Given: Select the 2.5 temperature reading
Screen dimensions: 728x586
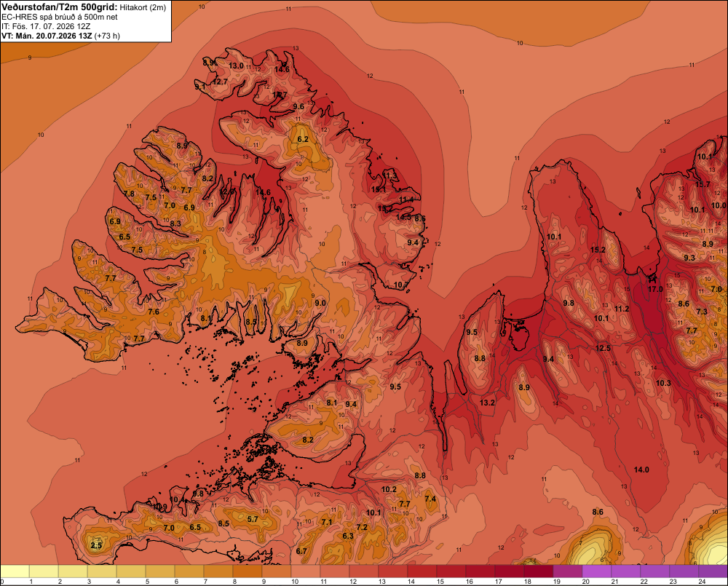Looking at the screenshot, I should pos(96,545).
